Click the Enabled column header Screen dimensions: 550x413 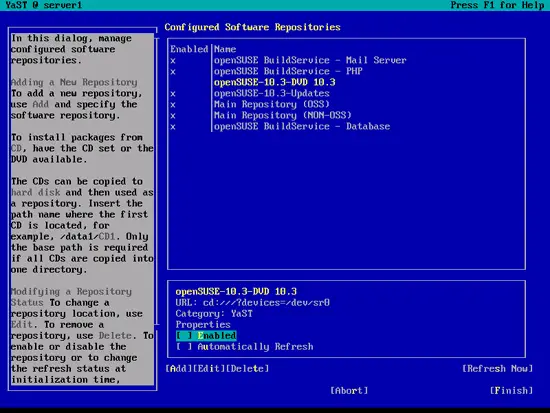tap(189, 49)
